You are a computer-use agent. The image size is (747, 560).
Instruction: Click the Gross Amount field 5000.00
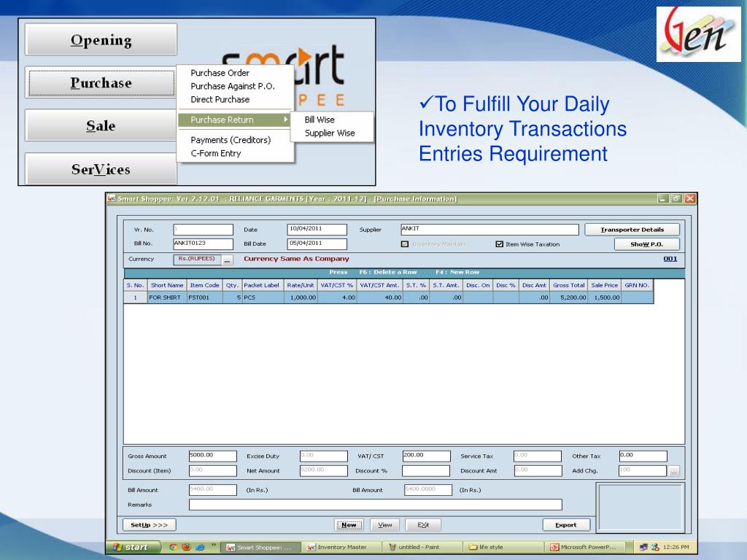pyautogui.click(x=212, y=456)
